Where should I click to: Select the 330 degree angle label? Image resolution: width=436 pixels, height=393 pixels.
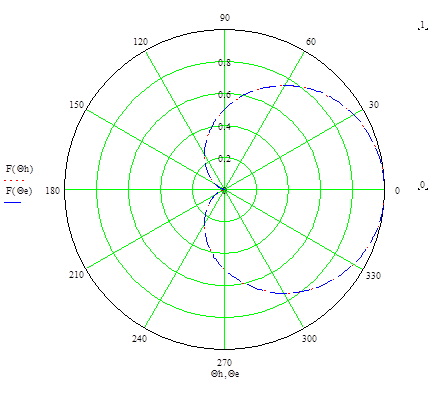373,275
